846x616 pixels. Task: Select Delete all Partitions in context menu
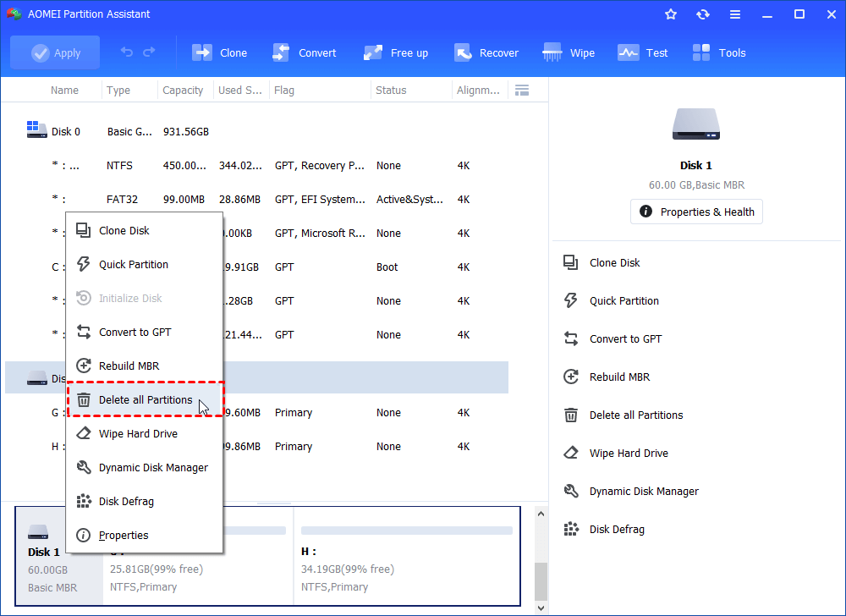tap(144, 399)
